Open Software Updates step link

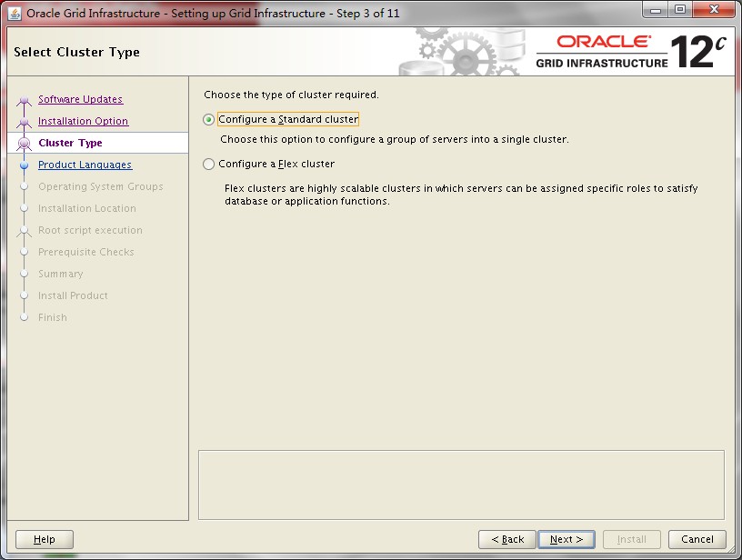tap(80, 99)
